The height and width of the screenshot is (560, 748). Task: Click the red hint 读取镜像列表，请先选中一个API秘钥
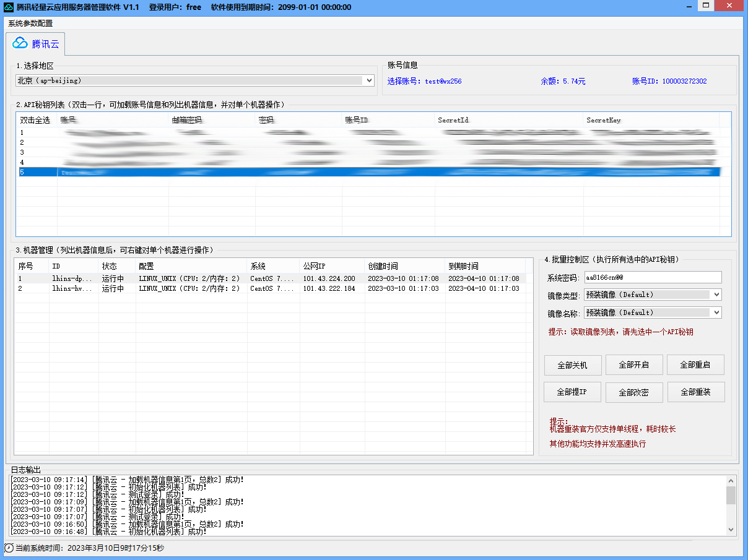click(620, 332)
